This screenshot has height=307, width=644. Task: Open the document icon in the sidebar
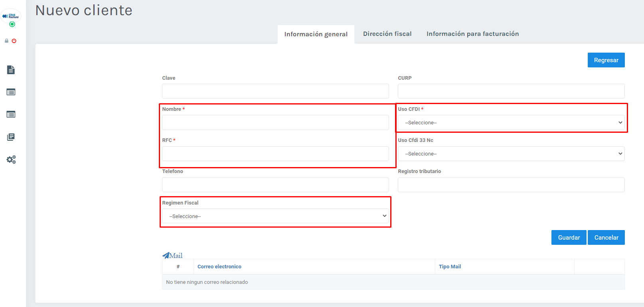(11, 70)
